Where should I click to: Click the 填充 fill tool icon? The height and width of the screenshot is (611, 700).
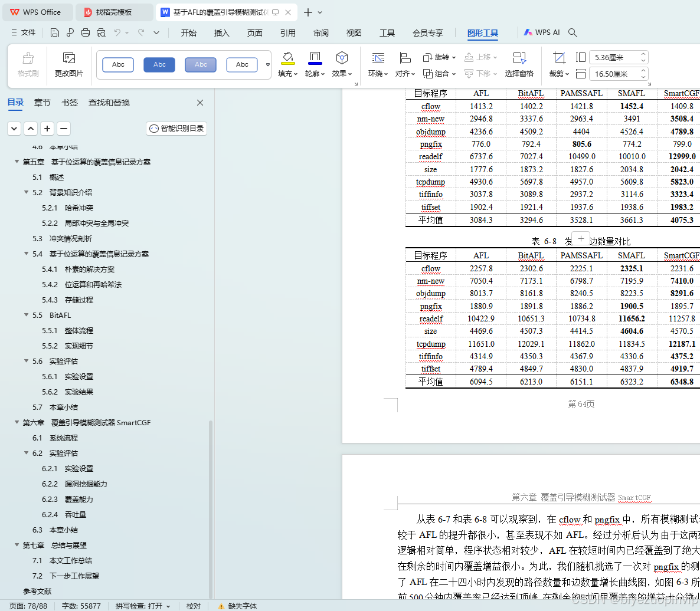click(287, 59)
